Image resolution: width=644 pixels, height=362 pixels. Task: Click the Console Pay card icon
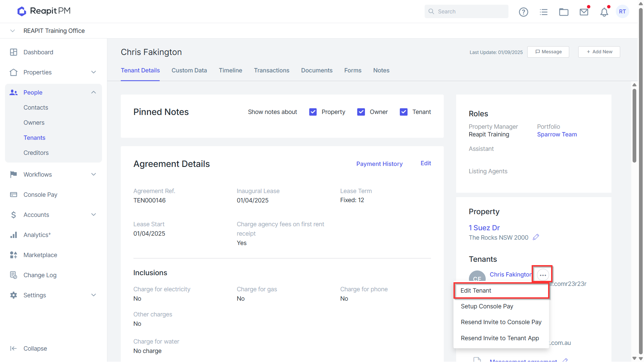13,194
